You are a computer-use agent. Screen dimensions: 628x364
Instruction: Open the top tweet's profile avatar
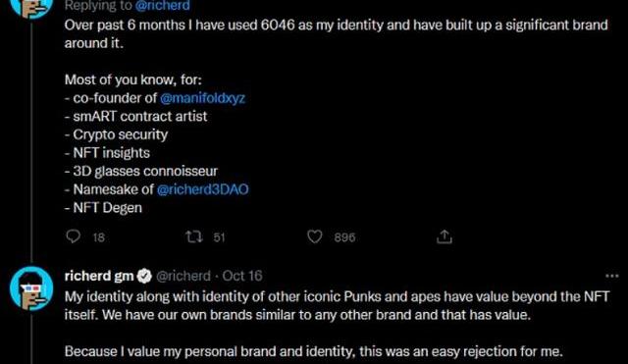31,8
